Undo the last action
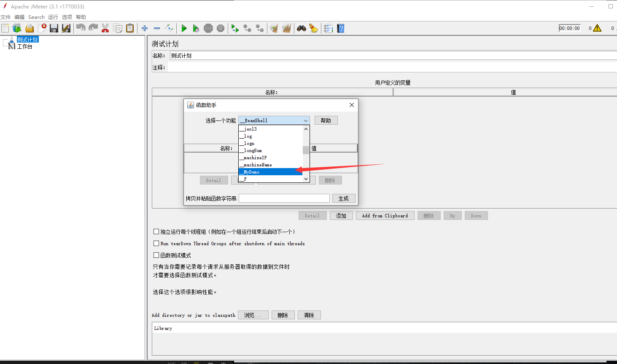 pos(81,28)
